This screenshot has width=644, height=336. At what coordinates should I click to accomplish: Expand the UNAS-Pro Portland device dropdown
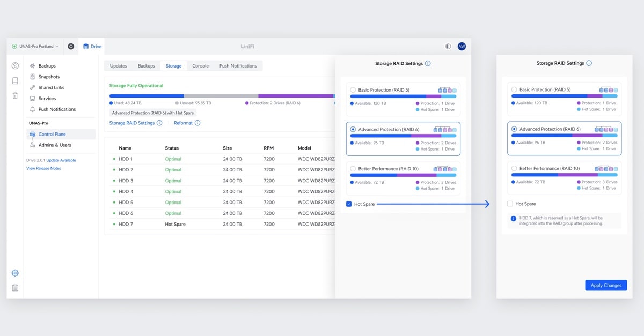[35, 47]
